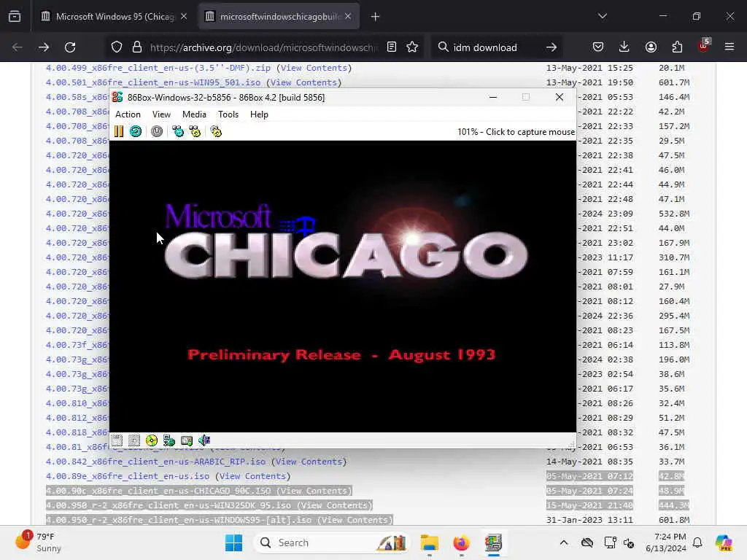
Task: Open Firefox application hamburger menu
Action: coord(729,47)
